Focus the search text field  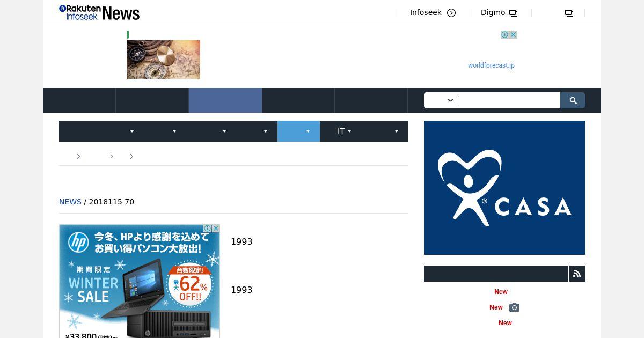click(509, 100)
